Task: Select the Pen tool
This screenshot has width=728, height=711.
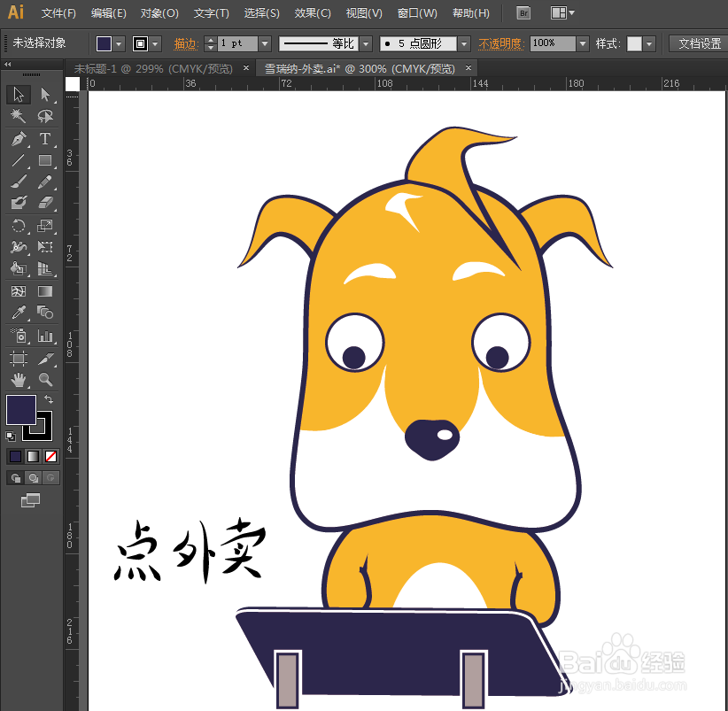Action: pyautogui.click(x=18, y=139)
